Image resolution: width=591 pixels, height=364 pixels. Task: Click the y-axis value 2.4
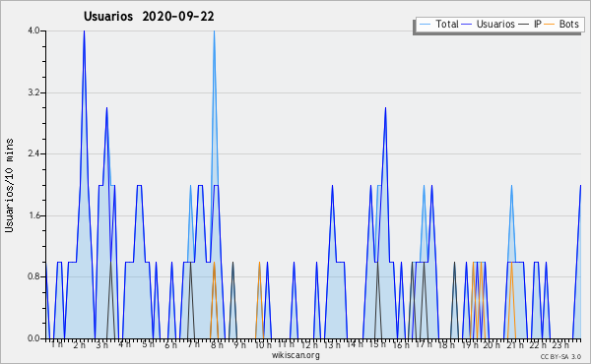point(33,153)
